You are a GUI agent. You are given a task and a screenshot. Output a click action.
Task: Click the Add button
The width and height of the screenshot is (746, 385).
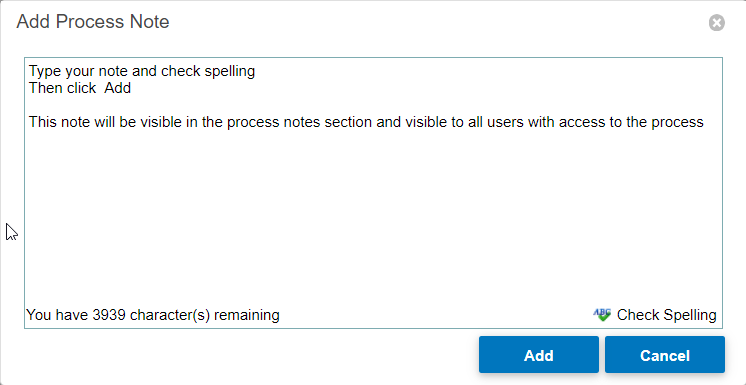click(539, 355)
